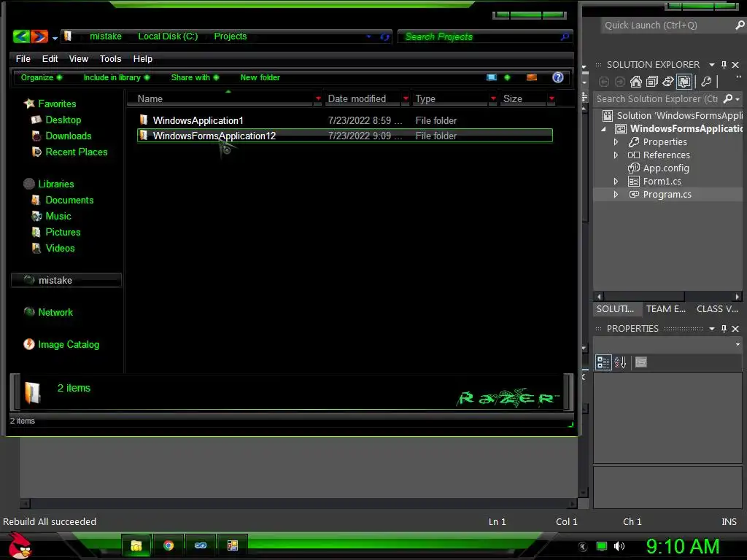Click the Alphabetical sort icon in Properties panel
This screenshot has width=747, height=560.
point(620,362)
